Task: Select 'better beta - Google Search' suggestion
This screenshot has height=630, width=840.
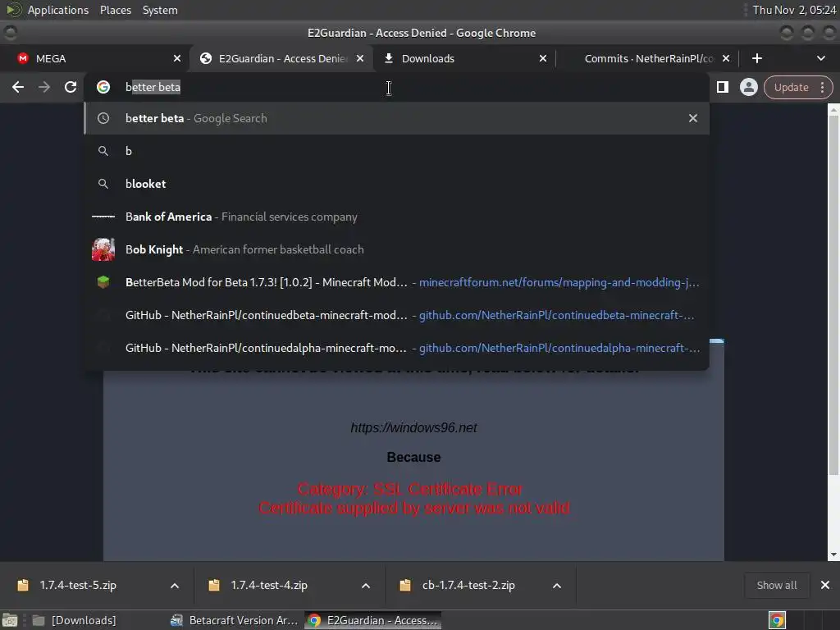Action: (396, 118)
